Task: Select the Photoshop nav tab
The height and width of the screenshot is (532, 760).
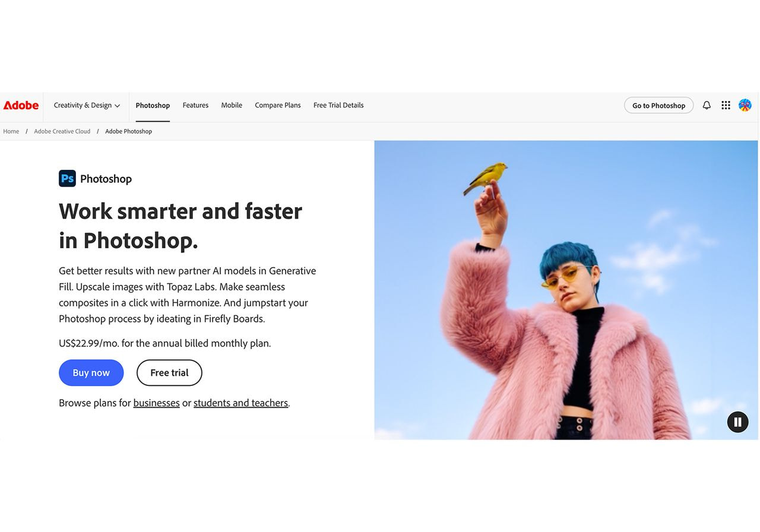Action: pyautogui.click(x=152, y=105)
